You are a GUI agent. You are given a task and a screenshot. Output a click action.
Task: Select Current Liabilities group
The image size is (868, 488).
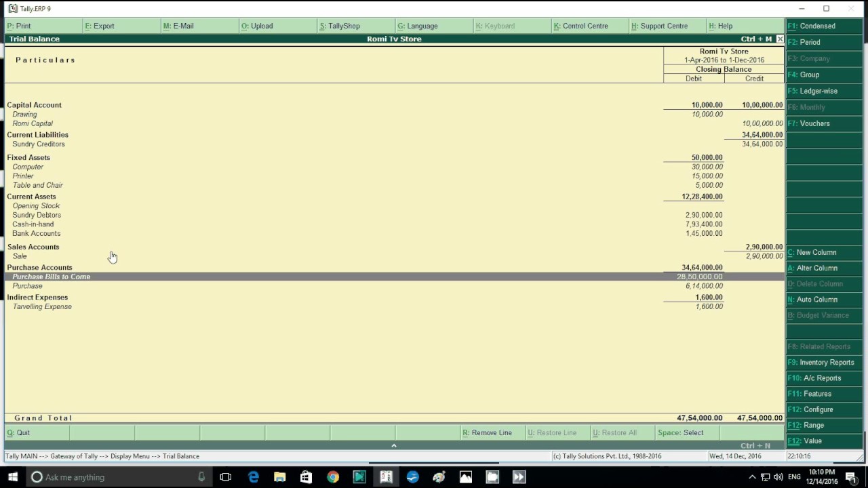[x=395, y=135]
